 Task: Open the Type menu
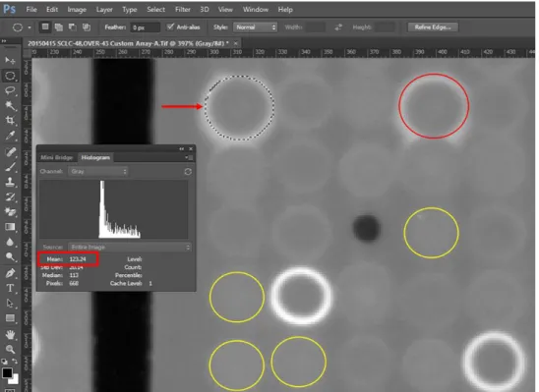click(130, 9)
